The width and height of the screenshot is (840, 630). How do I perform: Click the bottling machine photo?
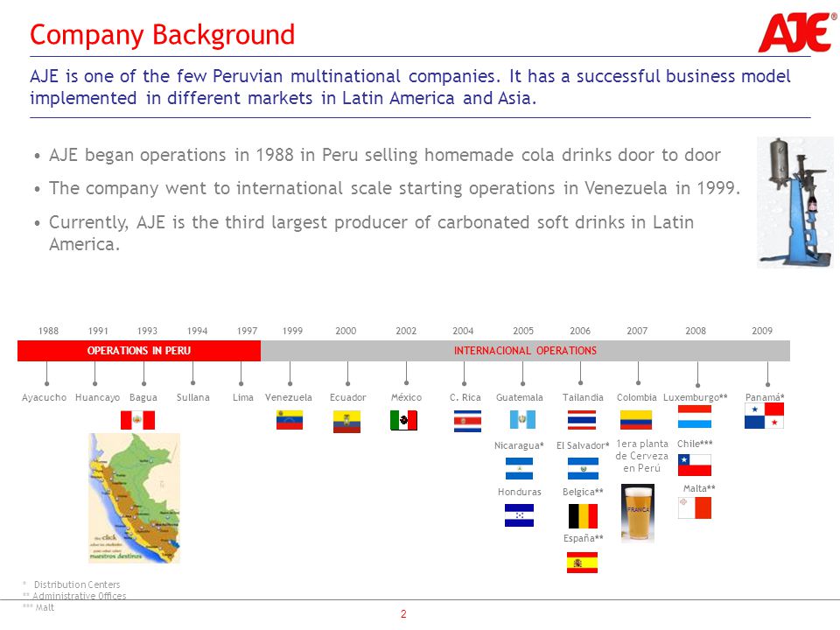coord(795,202)
